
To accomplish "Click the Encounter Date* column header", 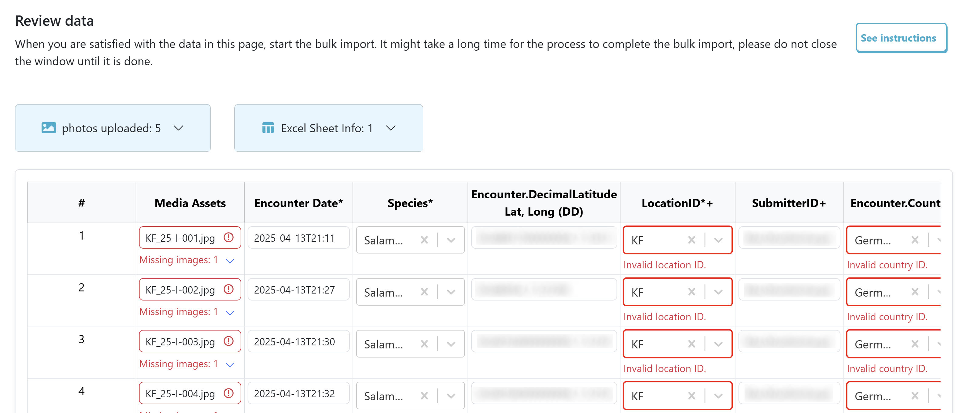I will tap(298, 203).
